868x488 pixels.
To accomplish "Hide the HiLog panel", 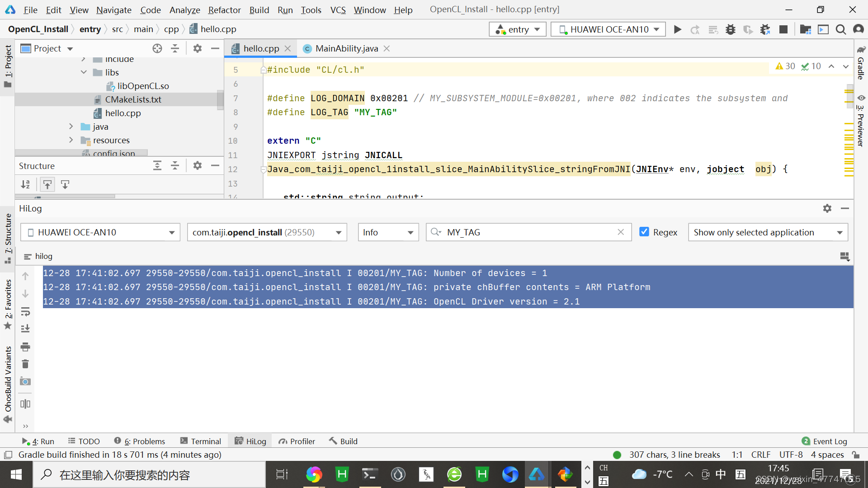I will tap(845, 208).
